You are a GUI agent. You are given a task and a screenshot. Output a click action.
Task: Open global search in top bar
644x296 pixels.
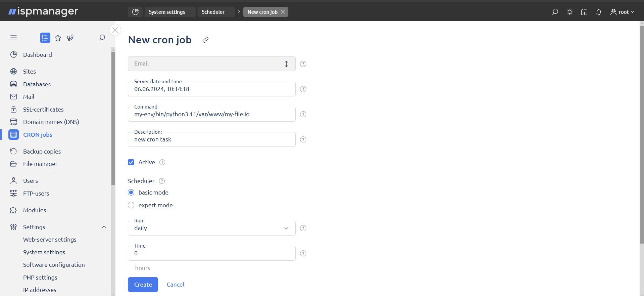[x=555, y=12]
